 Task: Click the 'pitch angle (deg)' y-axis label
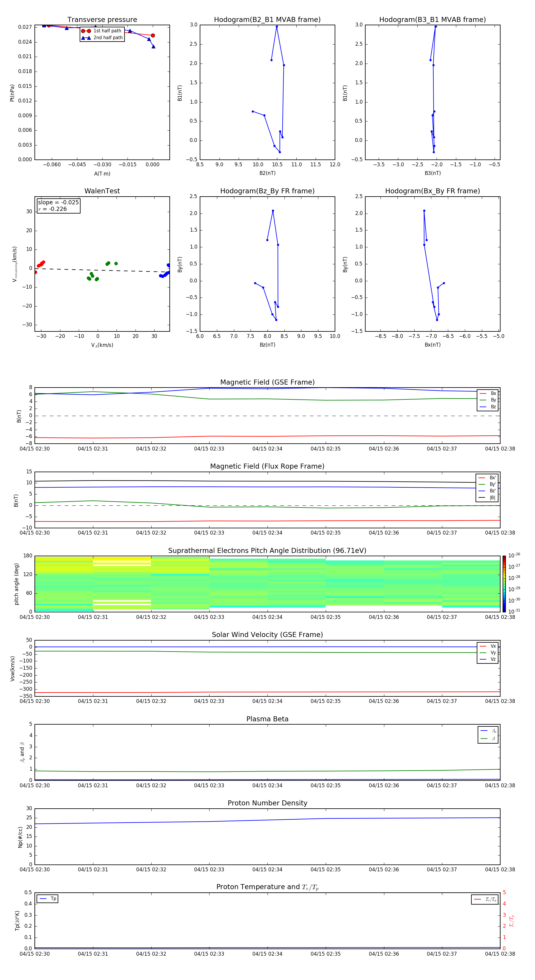point(16,584)
